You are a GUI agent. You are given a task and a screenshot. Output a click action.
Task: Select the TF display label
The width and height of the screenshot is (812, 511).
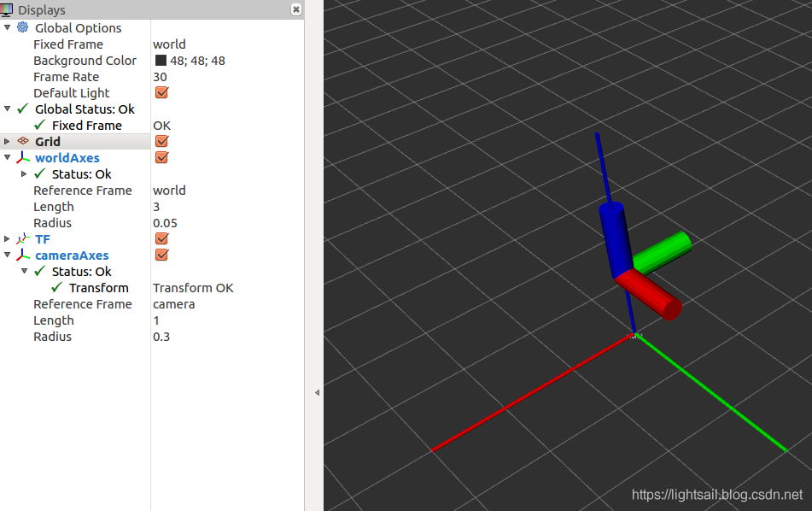click(x=43, y=239)
